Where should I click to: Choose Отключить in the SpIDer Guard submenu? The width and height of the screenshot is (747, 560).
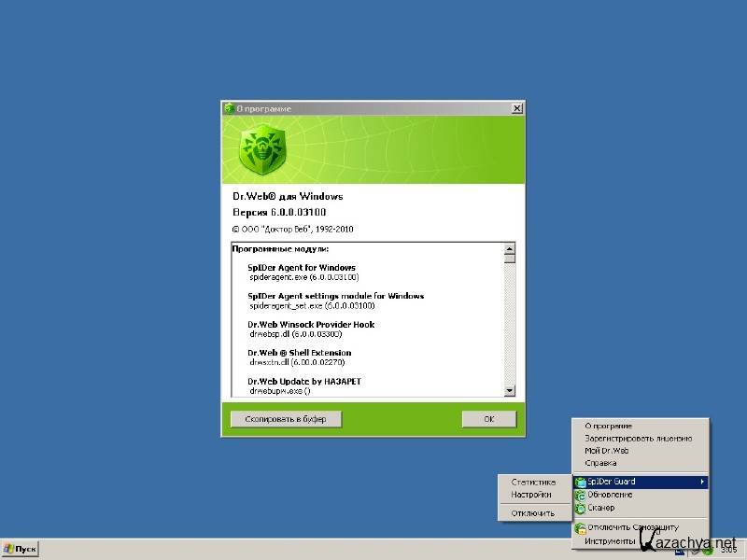pyautogui.click(x=532, y=512)
